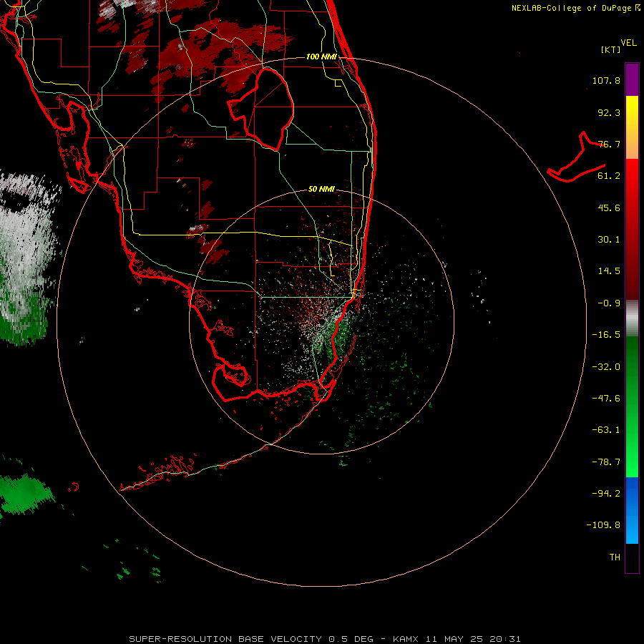Image resolution: width=644 pixels, height=644 pixels.
Task: Click the 14.5 velocity scale value
Action: point(609,271)
